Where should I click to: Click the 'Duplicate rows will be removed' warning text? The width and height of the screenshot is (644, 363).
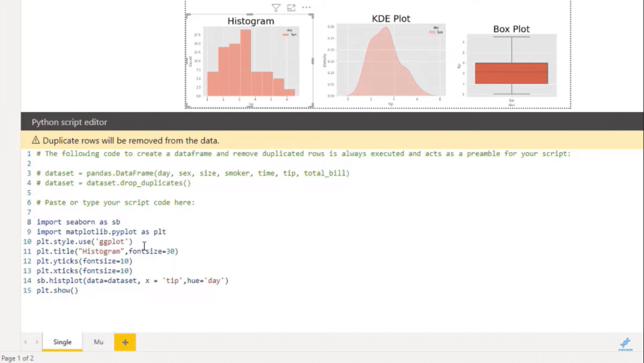[131, 140]
